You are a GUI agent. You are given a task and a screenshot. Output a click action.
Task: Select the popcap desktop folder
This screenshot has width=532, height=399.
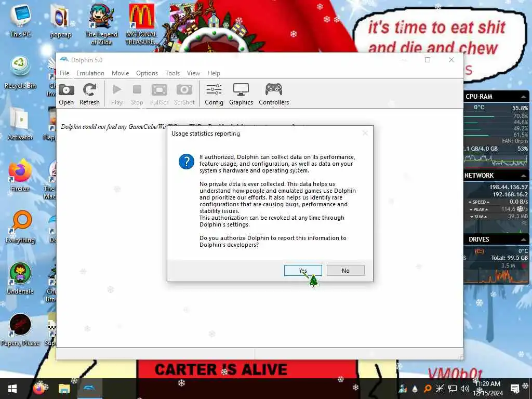coord(60,22)
